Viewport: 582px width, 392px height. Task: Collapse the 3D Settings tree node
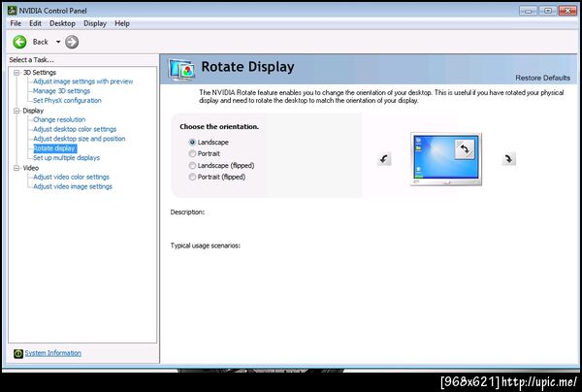16,73
